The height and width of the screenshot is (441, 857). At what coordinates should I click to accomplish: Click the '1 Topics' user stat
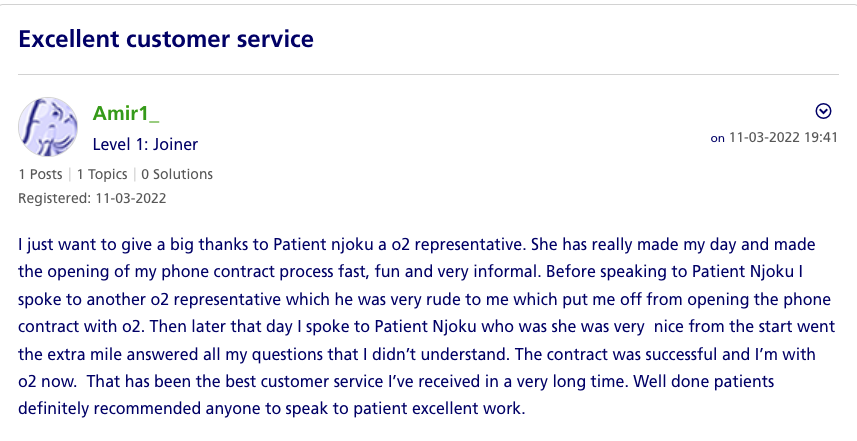point(101,174)
